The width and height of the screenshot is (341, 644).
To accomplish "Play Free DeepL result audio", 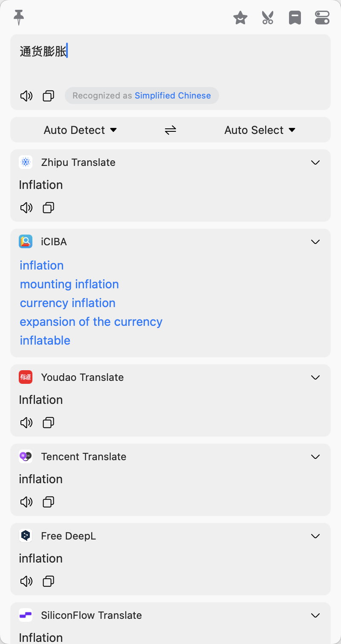I will pyautogui.click(x=26, y=581).
